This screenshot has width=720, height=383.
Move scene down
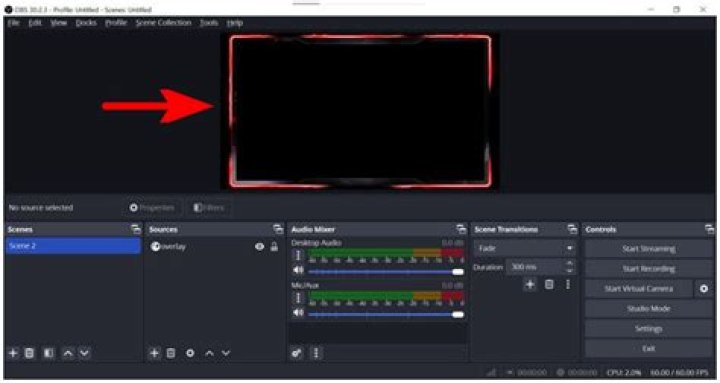(84, 353)
